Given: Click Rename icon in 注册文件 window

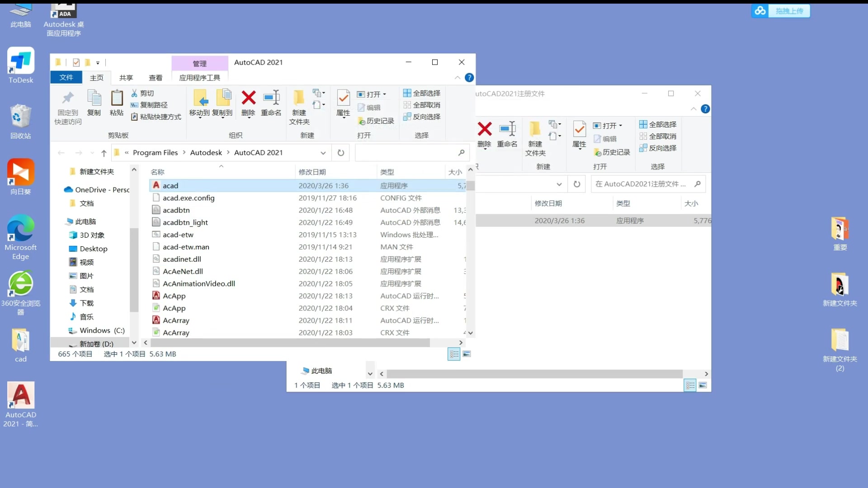Looking at the screenshot, I should (x=507, y=129).
